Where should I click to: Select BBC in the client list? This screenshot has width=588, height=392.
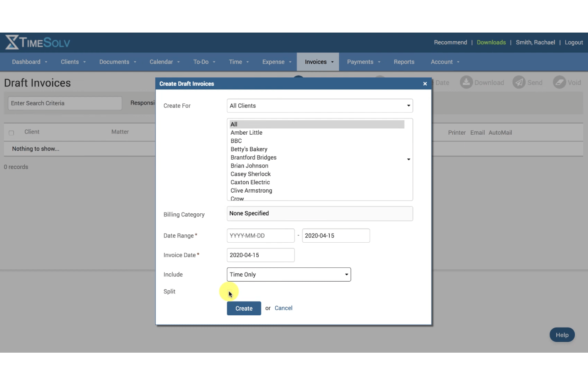[x=317, y=141]
